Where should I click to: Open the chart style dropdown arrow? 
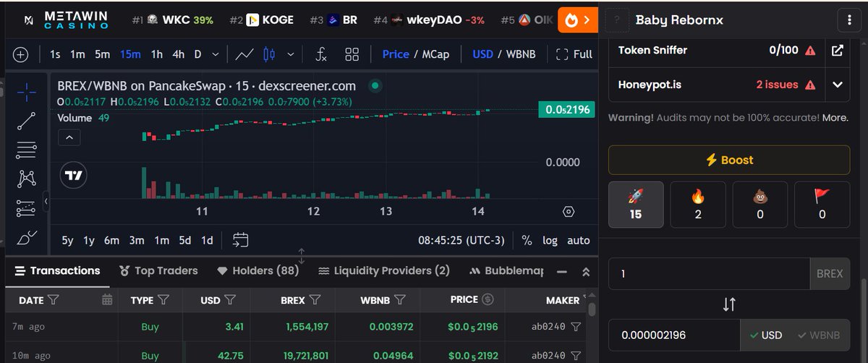click(291, 54)
